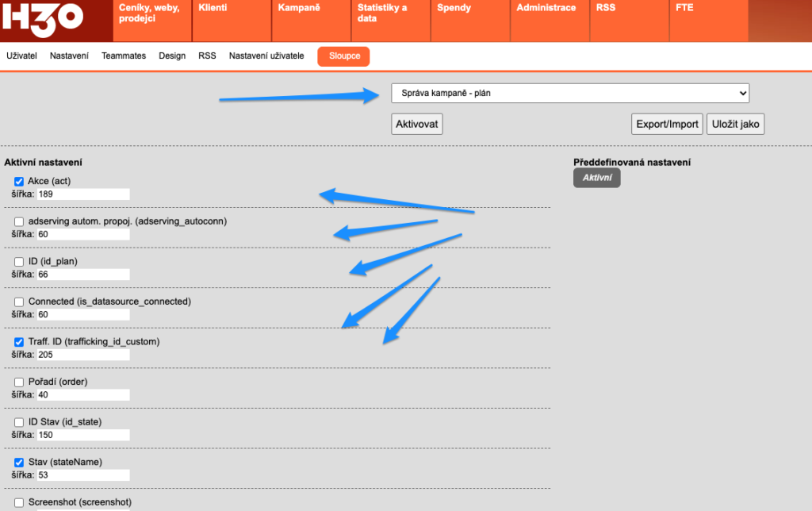
Task: Go to the Administrace menu
Action: tap(546, 8)
